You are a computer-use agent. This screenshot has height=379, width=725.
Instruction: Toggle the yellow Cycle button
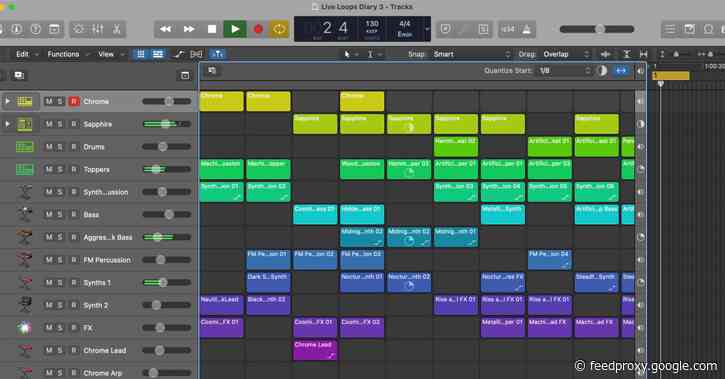click(x=279, y=29)
